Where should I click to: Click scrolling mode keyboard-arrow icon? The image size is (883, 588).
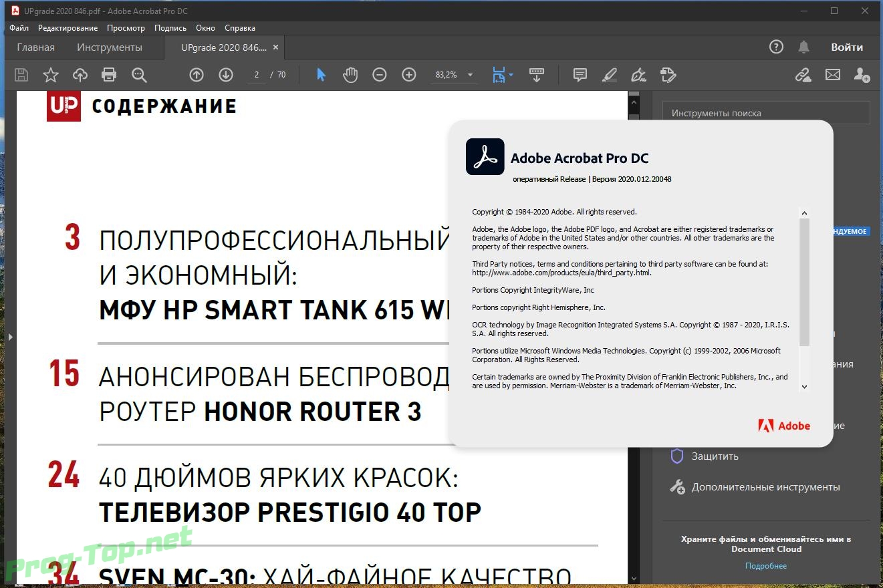(x=536, y=75)
